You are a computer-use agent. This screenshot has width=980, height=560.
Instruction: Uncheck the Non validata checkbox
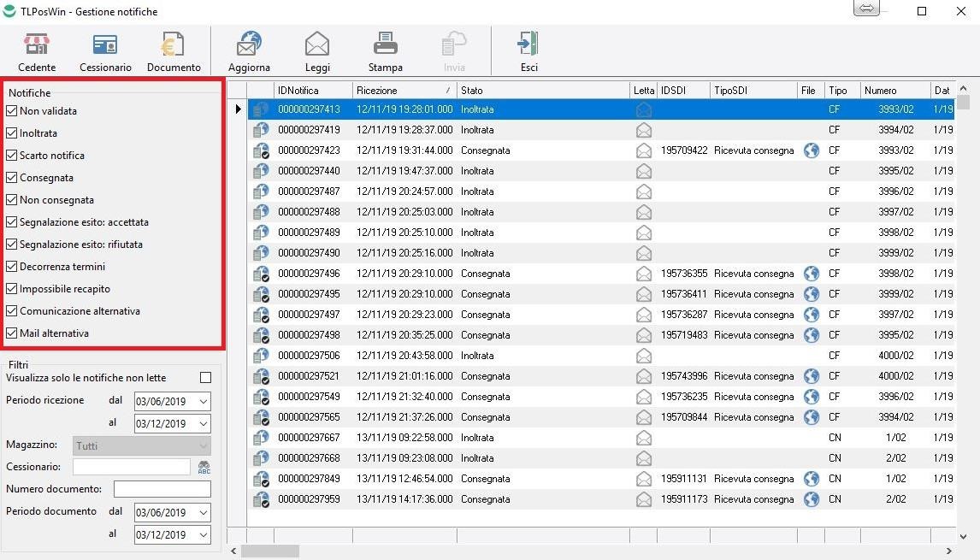point(12,111)
